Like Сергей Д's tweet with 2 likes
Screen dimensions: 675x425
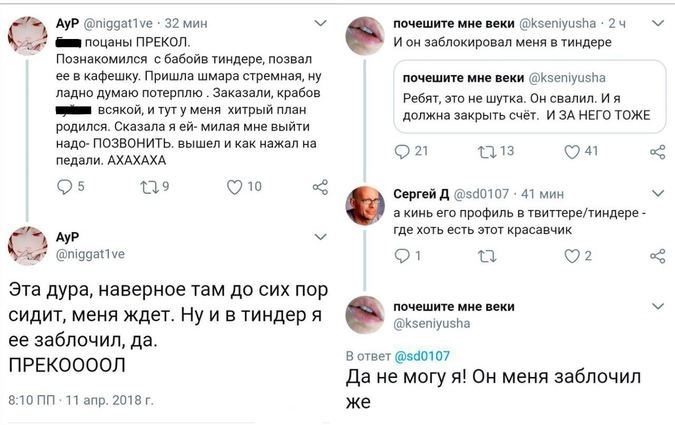tap(574, 256)
